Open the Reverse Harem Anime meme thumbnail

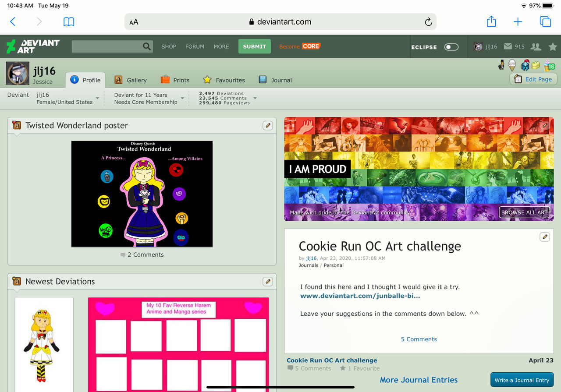[x=178, y=345]
